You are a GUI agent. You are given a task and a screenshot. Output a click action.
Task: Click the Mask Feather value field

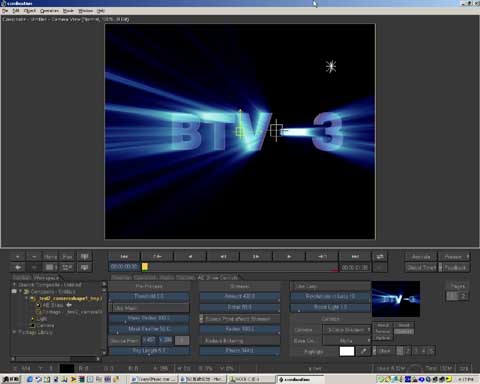149,329
